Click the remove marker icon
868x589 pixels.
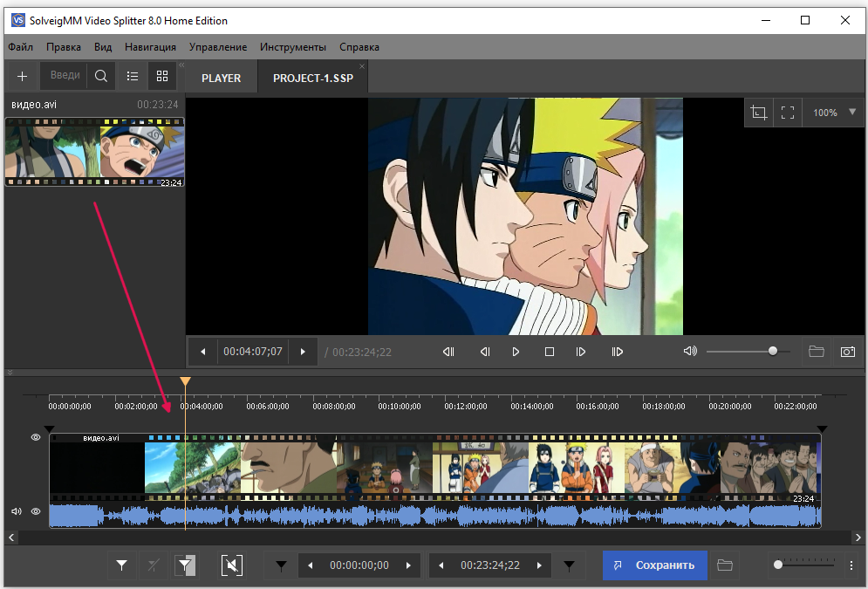pos(154,565)
